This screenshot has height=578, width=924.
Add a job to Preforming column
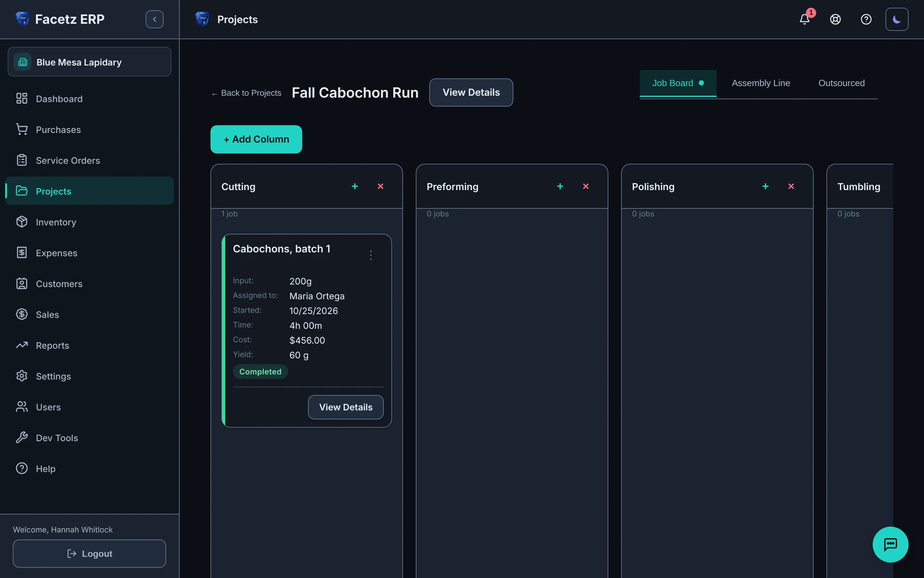(560, 186)
